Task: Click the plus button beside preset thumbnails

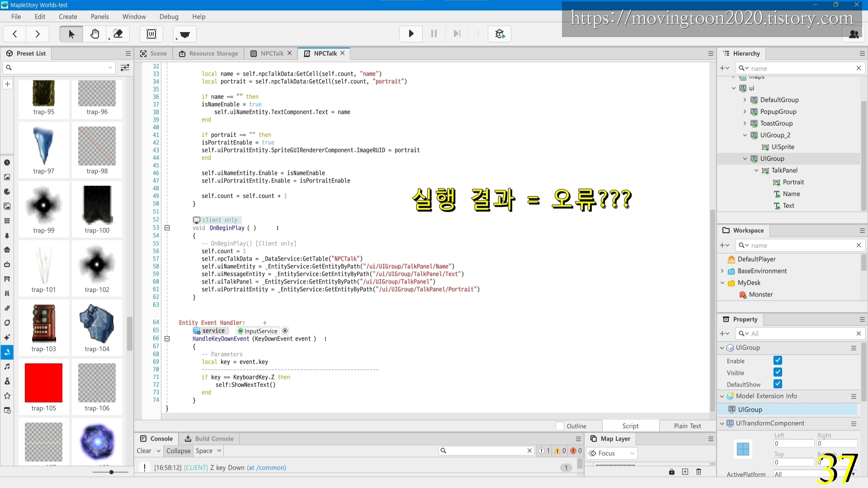Action: (7, 84)
